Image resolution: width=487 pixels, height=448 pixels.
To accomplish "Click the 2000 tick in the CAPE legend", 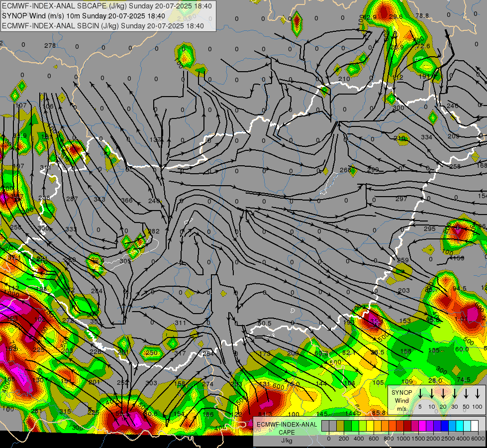I will click(x=433, y=439).
